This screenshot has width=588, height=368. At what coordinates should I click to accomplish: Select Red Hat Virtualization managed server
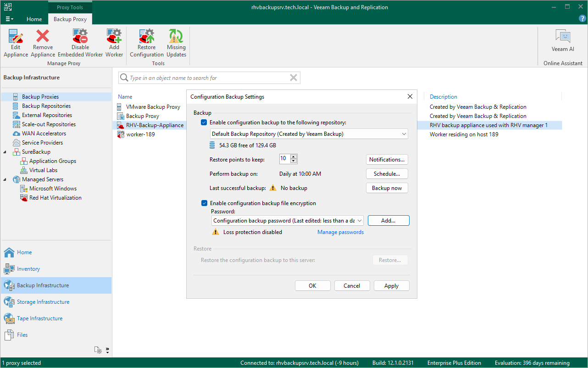point(55,198)
